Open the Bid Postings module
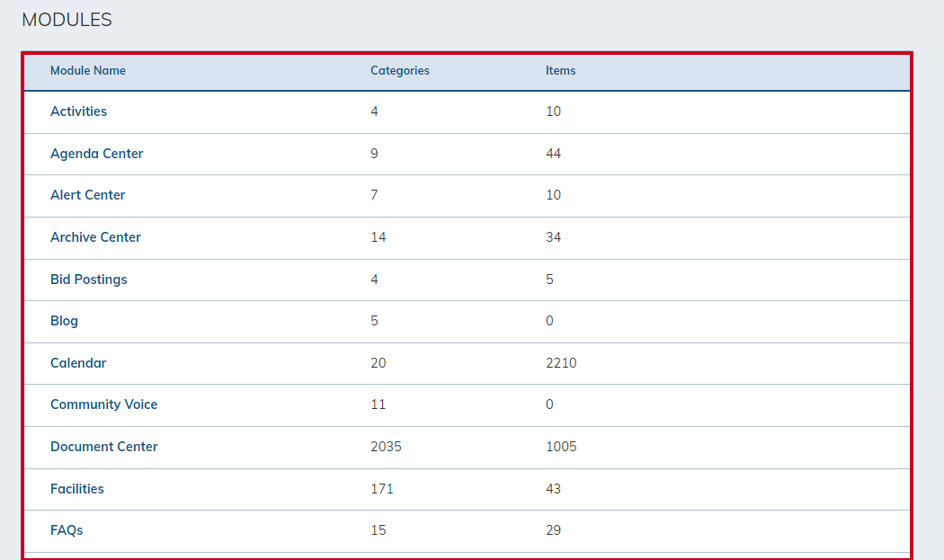This screenshot has width=944, height=560. pos(88,280)
